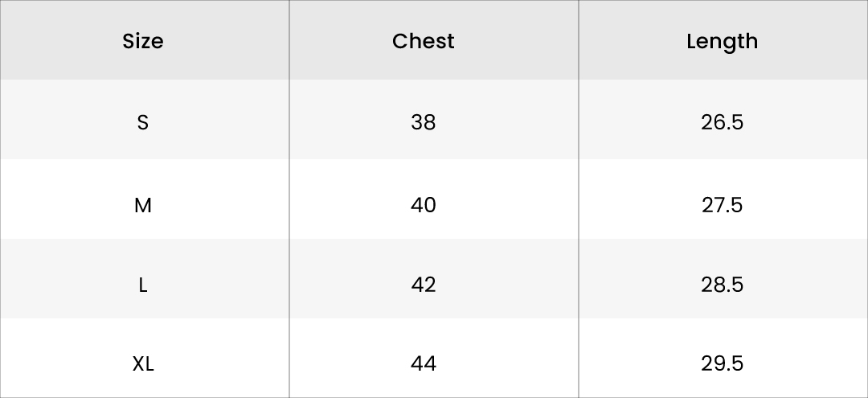Select the chest value 40
The image size is (868, 398).
(424, 205)
